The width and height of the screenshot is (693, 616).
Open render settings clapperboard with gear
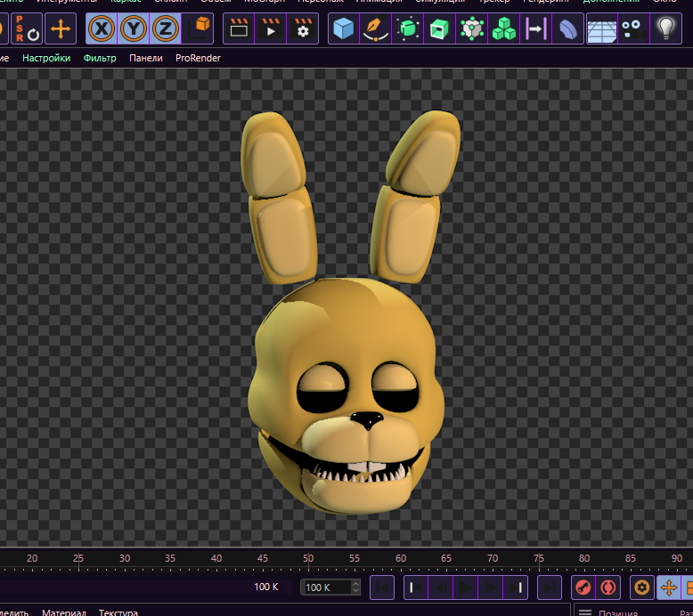click(x=303, y=28)
